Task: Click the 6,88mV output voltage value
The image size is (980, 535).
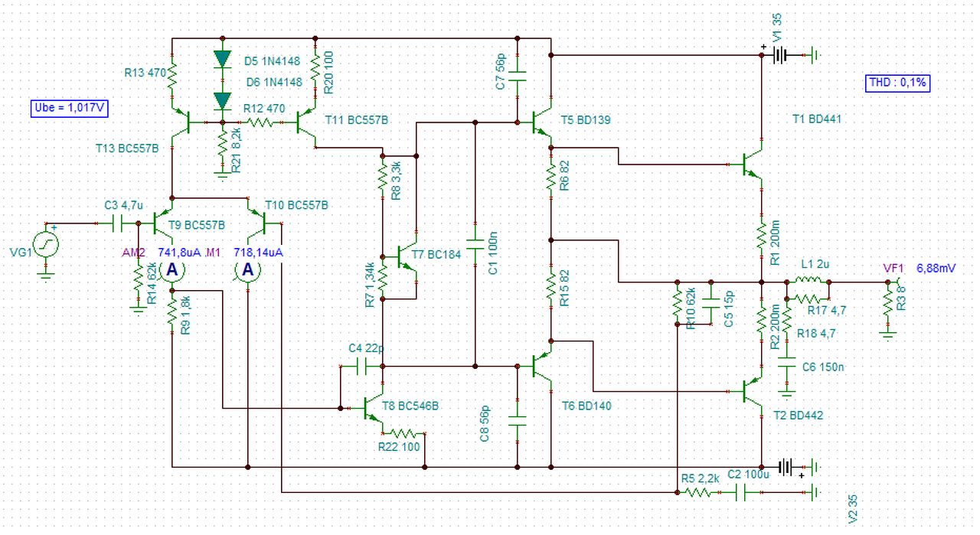Action: point(936,267)
